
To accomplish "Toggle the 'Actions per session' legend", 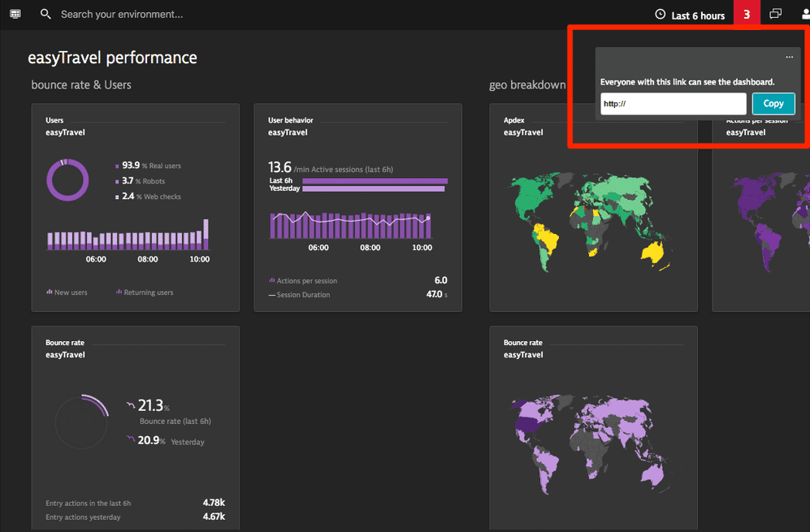I will pyautogui.click(x=303, y=281).
